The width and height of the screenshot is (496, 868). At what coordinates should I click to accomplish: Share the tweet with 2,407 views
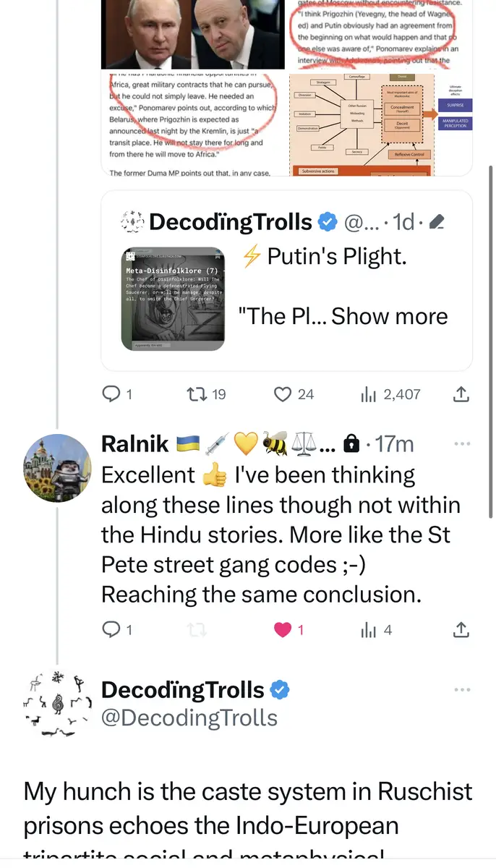pyautogui.click(x=461, y=394)
